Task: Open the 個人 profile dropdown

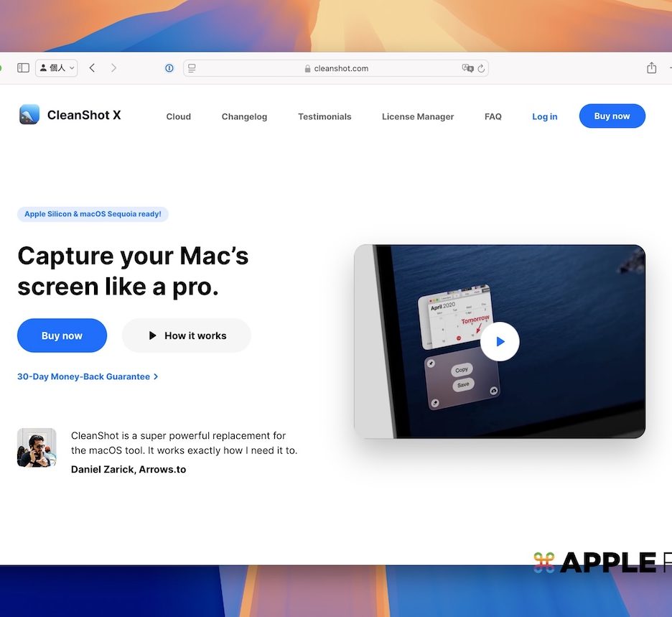Action: [x=56, y=68]
